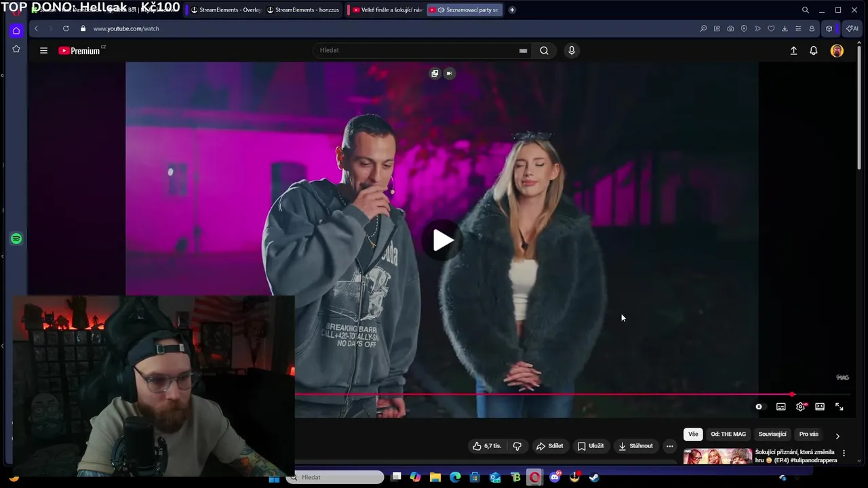
Task: Add the page to bookmarks heart
Action: [771, 28]
